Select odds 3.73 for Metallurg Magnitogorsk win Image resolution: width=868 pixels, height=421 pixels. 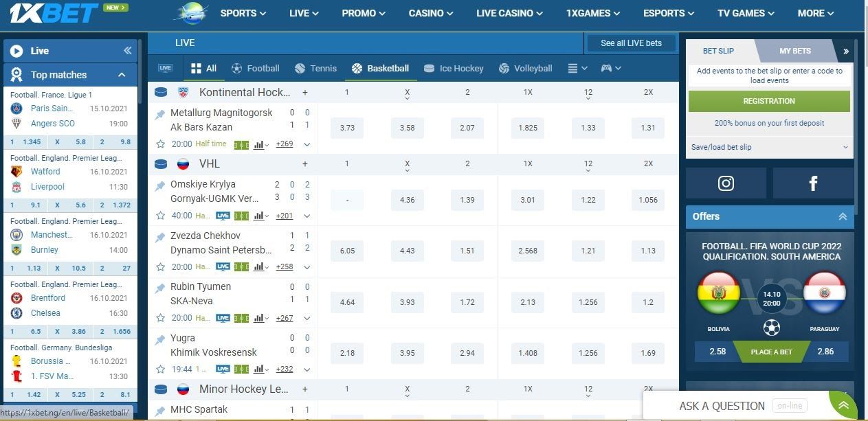pyautogui.click(x=347, y=128)
